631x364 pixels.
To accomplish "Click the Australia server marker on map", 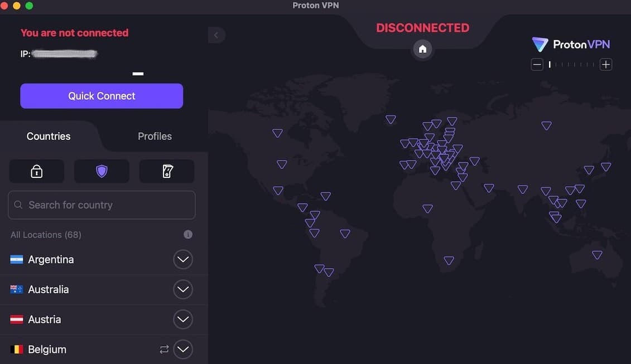I will click(597, 254).
